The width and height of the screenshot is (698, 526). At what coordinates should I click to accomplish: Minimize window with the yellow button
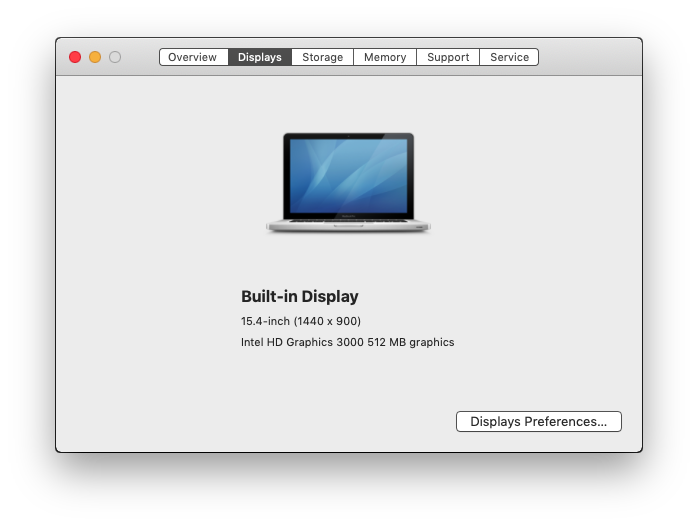pos(95,57)
